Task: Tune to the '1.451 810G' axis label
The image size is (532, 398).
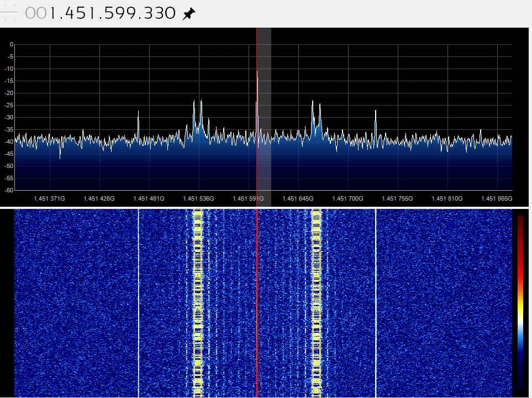Action: pyautogui.click(x=447, y=198)
